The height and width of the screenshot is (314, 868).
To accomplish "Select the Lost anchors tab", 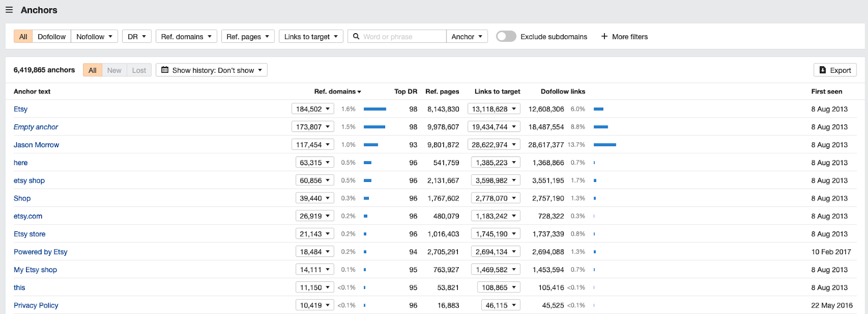I will click(x=139, y=70).
